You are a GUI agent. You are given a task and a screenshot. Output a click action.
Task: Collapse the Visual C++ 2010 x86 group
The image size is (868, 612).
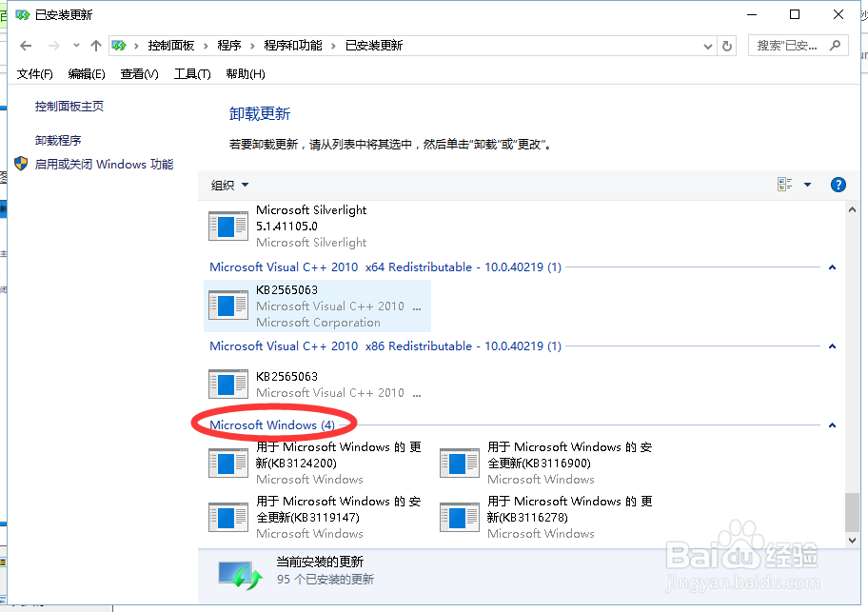832,346
